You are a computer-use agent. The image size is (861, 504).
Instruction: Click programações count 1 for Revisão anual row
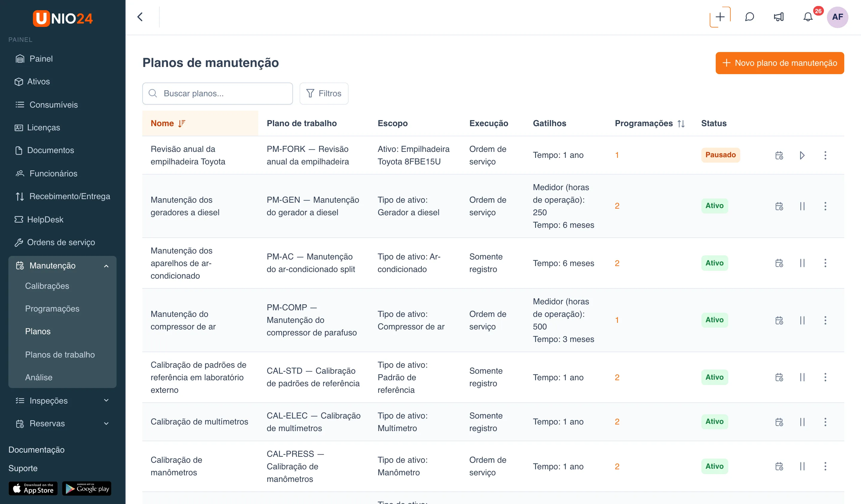point(617,155)
